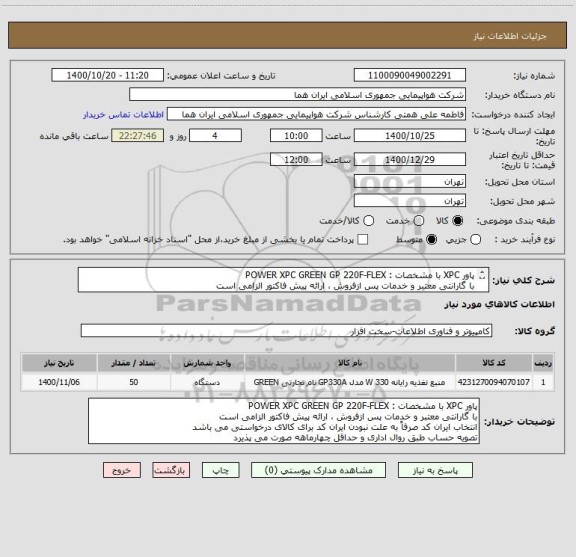The height and width of the screenshot is (557, 576).
Task: Click the remaining time 22:27:46 field
Action: tap(138, 136)
